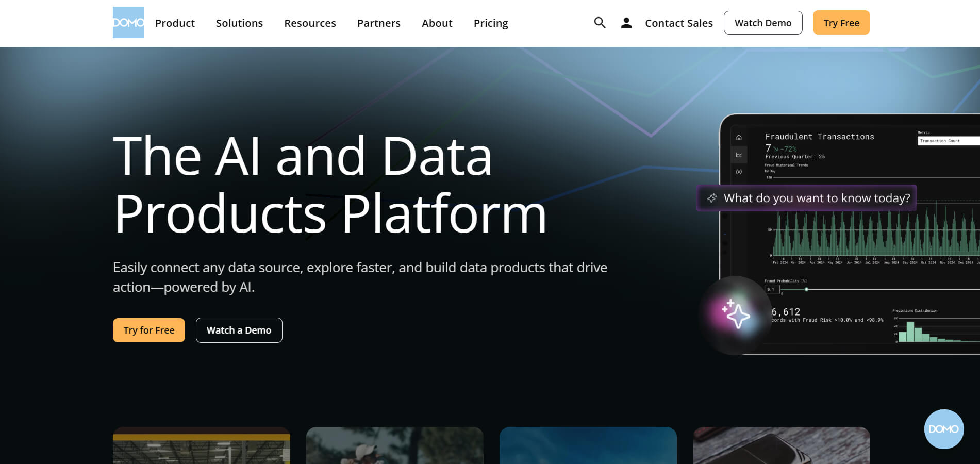The image size is (980, 464).
Task: Open the Transaction Count metric dropdown
Action: 948,141
